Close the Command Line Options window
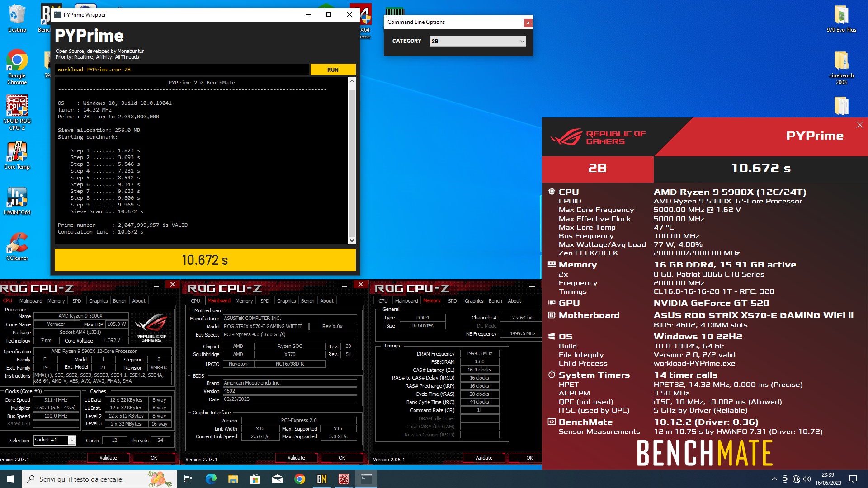This screenshot has height=488, width=868. [528, 23]
